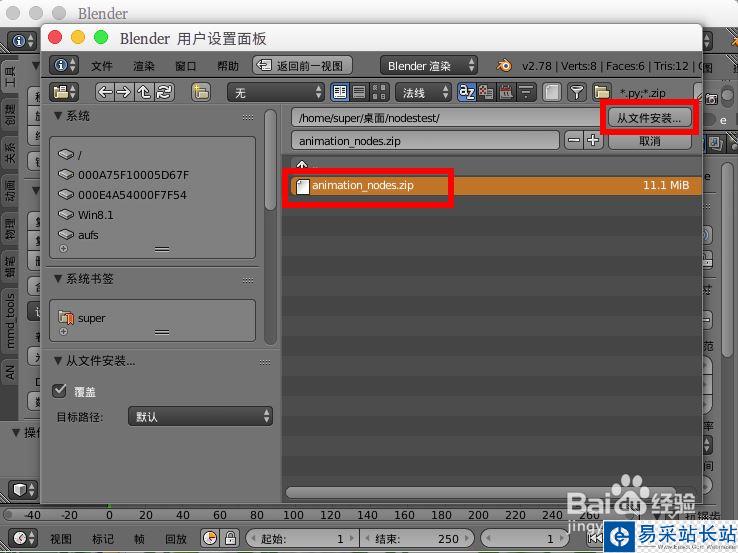Go forward to next folder arrow

(x=124, y=92)
